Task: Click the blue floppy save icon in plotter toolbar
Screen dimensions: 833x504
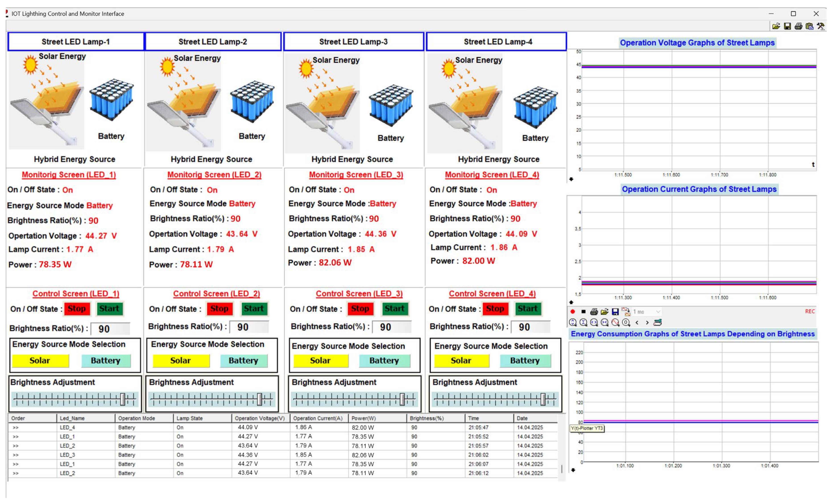Action: 615,311
